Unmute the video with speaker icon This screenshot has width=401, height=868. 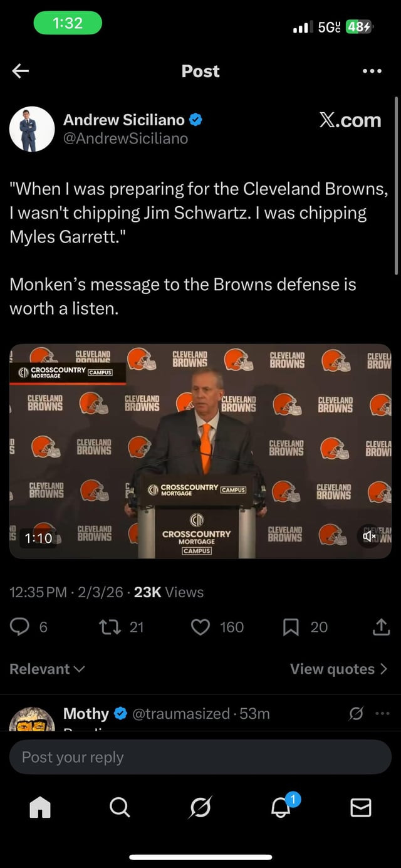point(370,536)
